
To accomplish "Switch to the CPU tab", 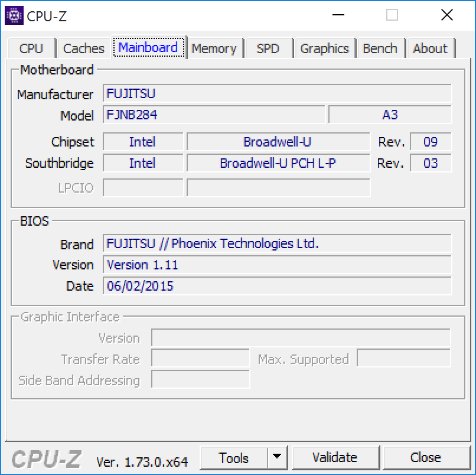I will coord(31,48).
